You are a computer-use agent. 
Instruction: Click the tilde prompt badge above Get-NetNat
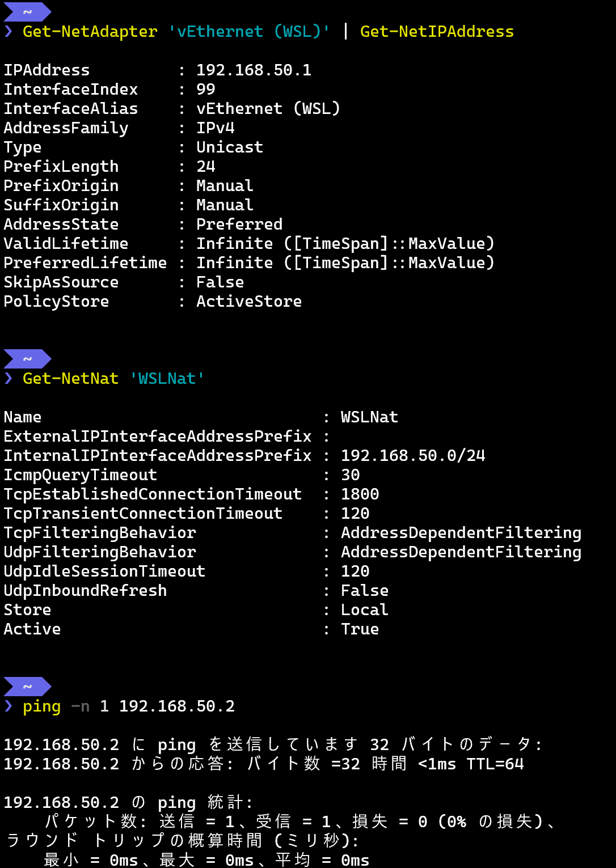tap(27, 359)
